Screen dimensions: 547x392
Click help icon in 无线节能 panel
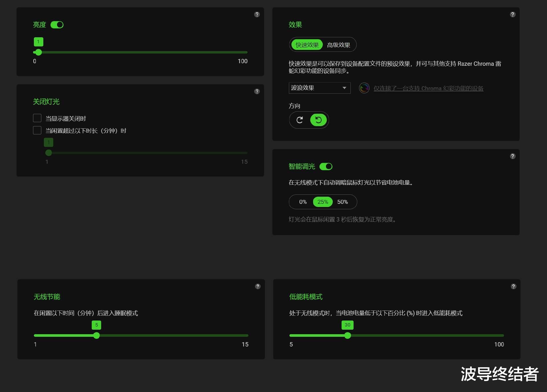[x=258, y=286]
